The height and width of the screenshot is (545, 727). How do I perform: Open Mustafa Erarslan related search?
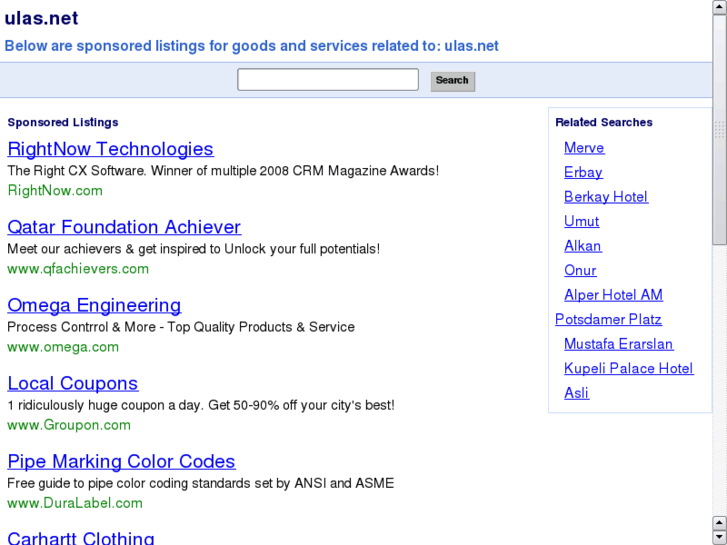[618, 344]
